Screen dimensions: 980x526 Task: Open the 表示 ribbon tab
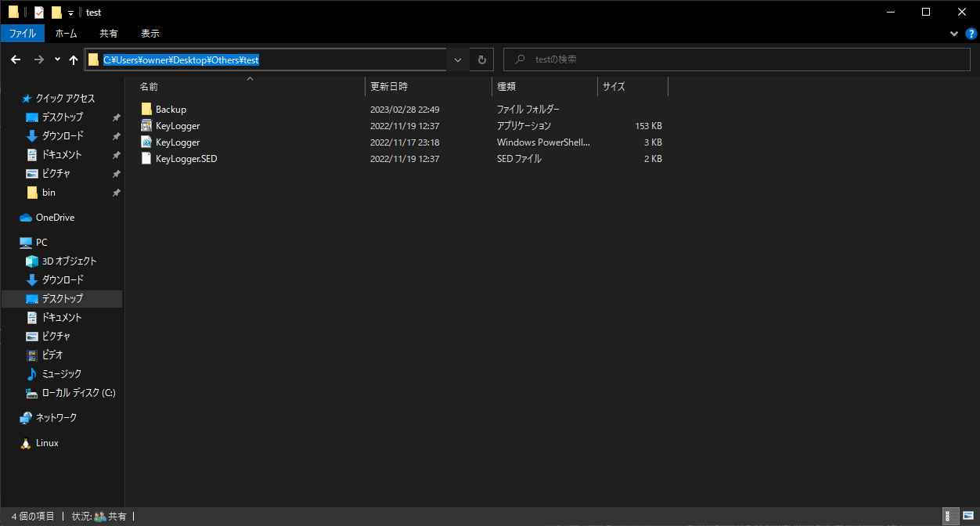[x=150, y=34]
